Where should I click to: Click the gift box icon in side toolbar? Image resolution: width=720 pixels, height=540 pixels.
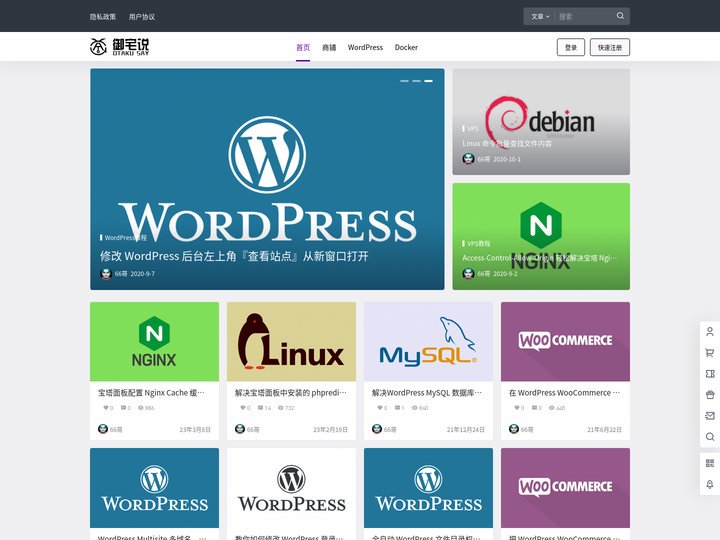click(x=709, y=395)
